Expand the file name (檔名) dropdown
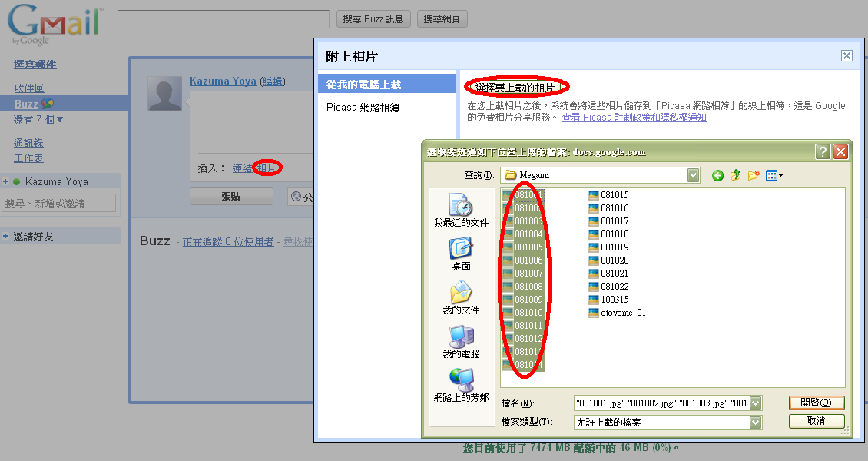868x461 pixels. (x=756, y=403)
